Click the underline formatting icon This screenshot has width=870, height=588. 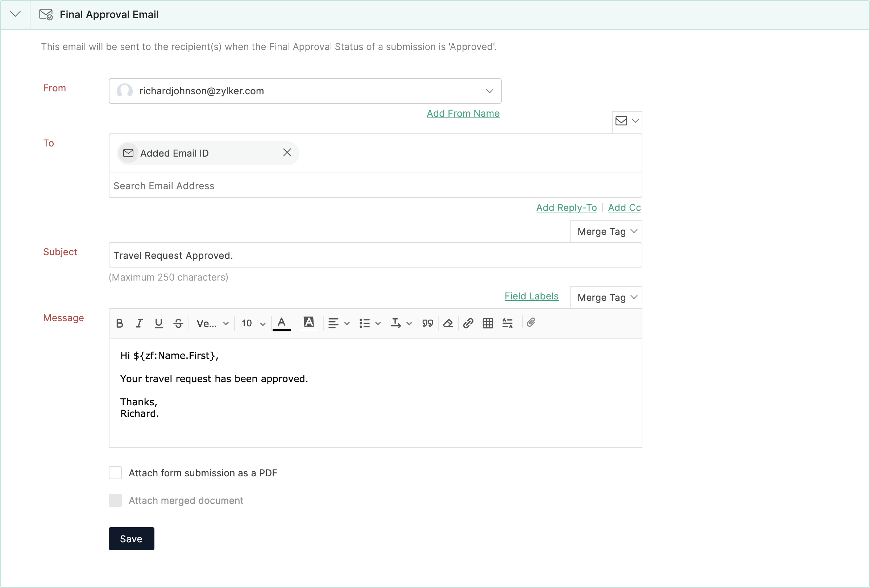(x=158, y=323)
